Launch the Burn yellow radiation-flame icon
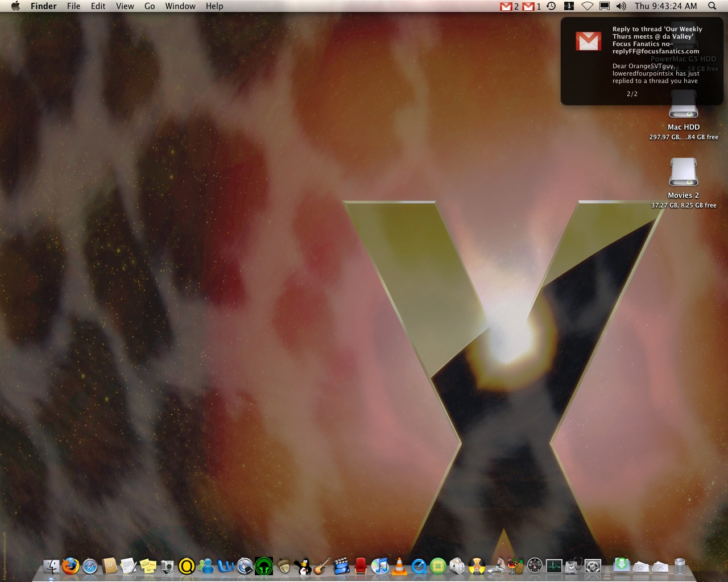Viewport: 728px width, 582px height. pos(477,566)
